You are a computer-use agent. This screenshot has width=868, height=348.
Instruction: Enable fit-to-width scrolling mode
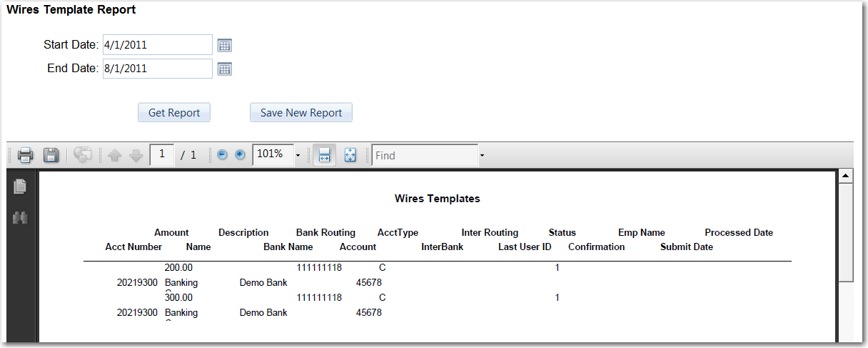click(323, 155)
